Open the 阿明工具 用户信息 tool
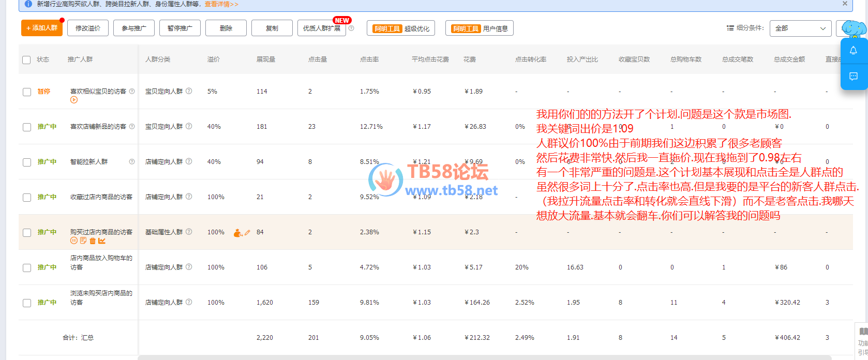This screenshot has height=360, width=868. click(480, 28)
